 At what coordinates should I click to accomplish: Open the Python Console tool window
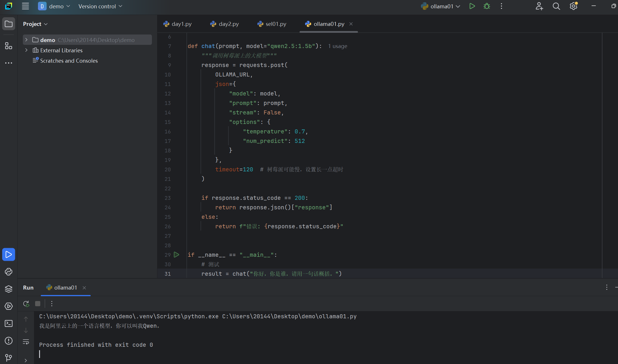click(x=9, y=272)
